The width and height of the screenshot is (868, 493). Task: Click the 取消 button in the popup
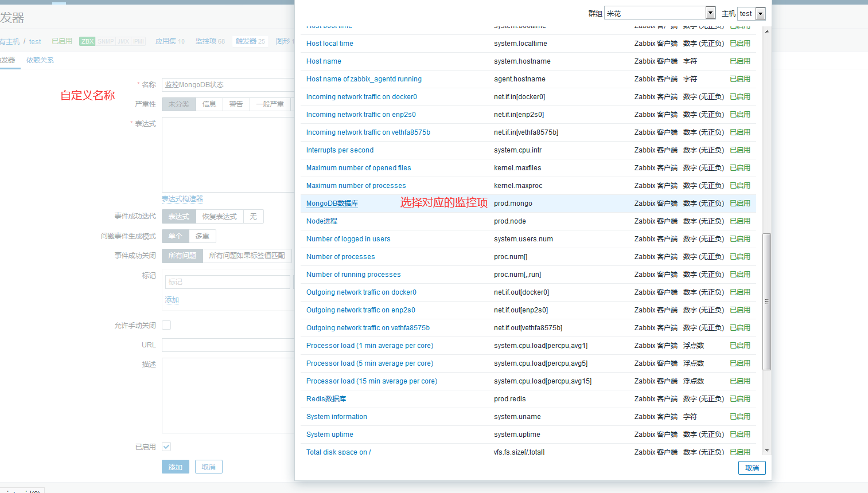pyautogui.click(x=752, y=468)
